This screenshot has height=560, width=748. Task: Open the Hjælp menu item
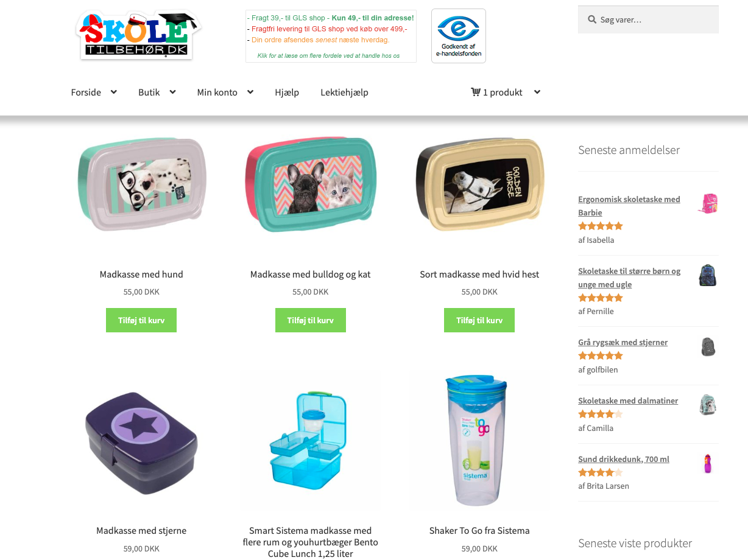(287, 93)
